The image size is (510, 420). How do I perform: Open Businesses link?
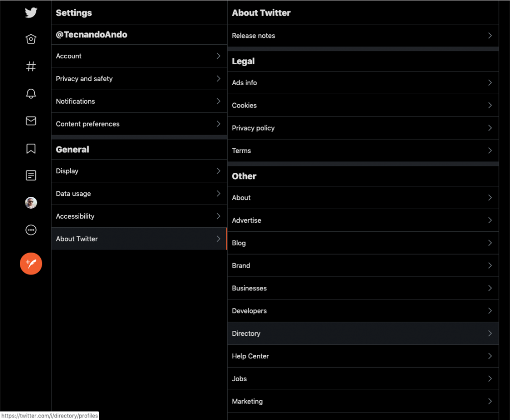(363, 288)
